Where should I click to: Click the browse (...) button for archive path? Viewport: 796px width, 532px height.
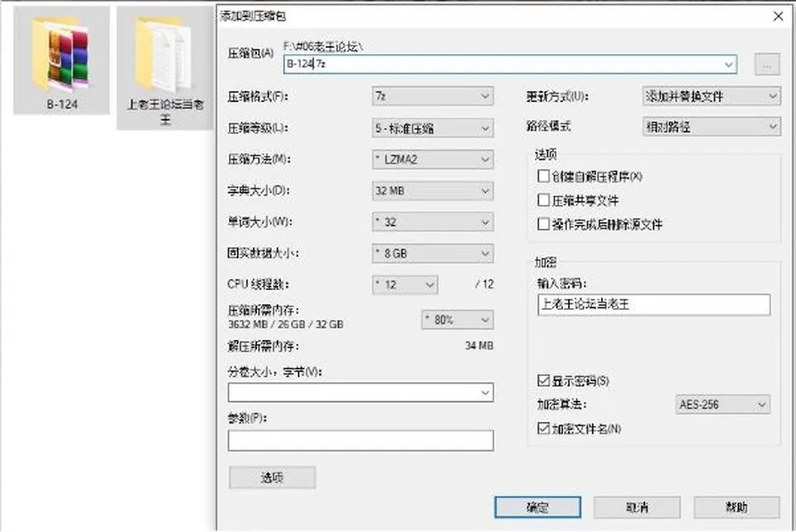767,65
